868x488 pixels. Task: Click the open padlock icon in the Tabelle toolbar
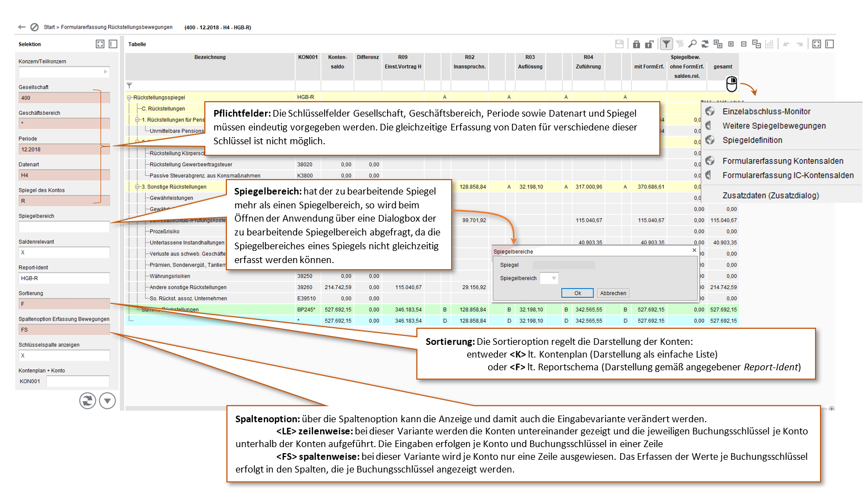(x=649, y=44)
